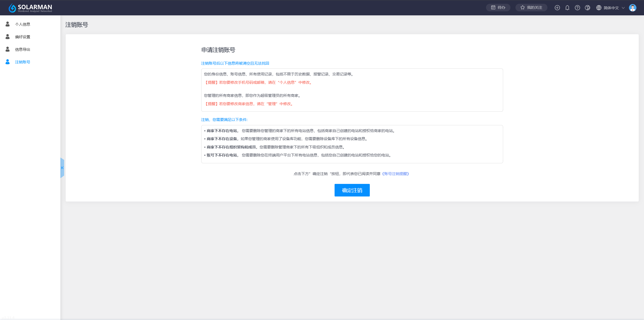Screen dimensions: 644x320
Task: Open the 简体中文 language dropdown
Action: click(611, 8)
